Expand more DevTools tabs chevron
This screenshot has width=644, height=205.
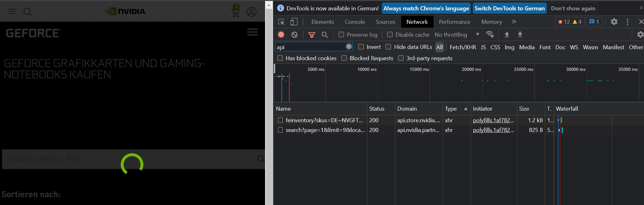tap(514, 22)
